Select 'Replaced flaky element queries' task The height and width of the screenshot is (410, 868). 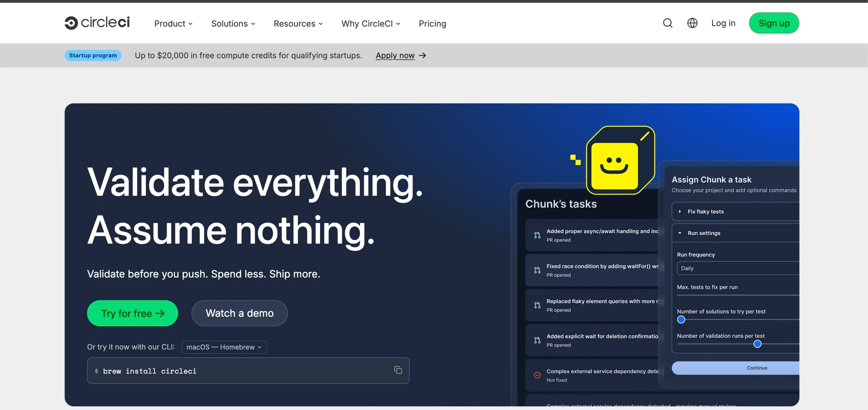pyautogui.click(x=592, y=305)
